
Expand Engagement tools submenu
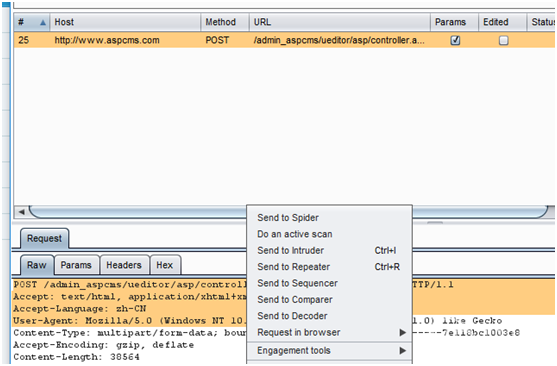329,350
